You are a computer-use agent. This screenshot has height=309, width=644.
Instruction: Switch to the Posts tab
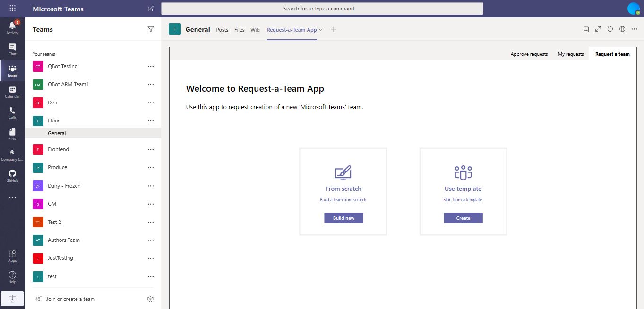pos(222,30)
